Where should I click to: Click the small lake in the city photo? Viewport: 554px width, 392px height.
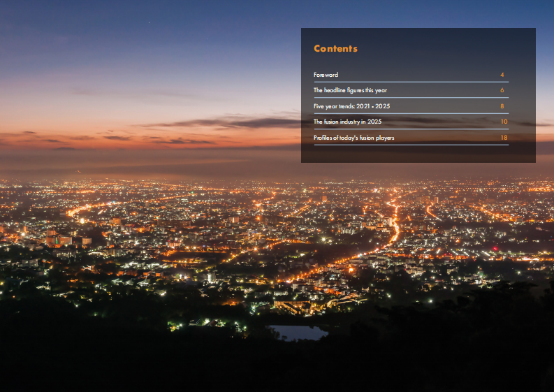pos(298,333)
